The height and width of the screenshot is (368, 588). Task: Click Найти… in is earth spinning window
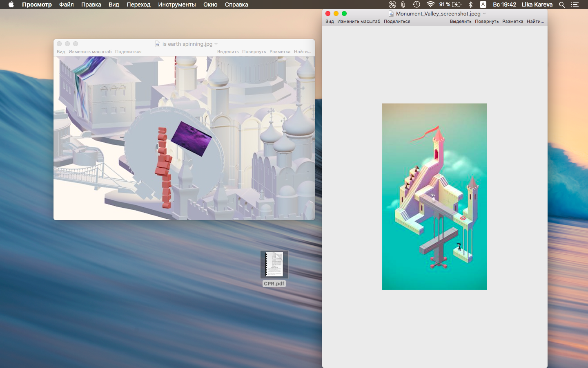tap(303, 52)
